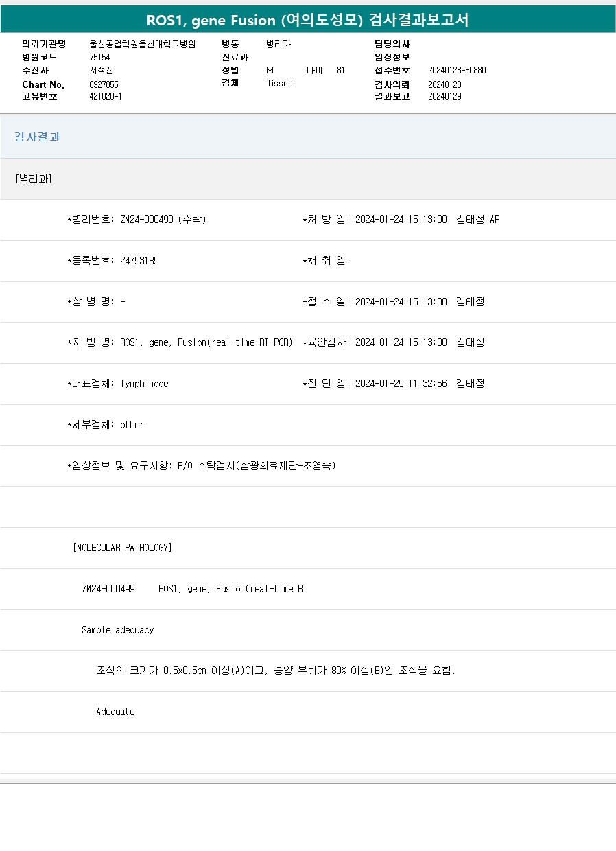
Task: Select the diagnosis date 2024-01-29 11:32:56
Action: [x=401, y=384]
